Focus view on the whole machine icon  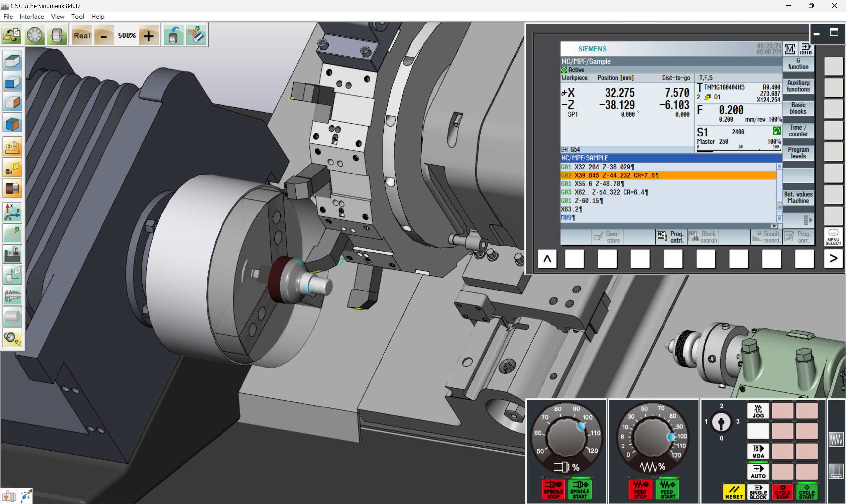pyautogui.click(x=12, y=147)
